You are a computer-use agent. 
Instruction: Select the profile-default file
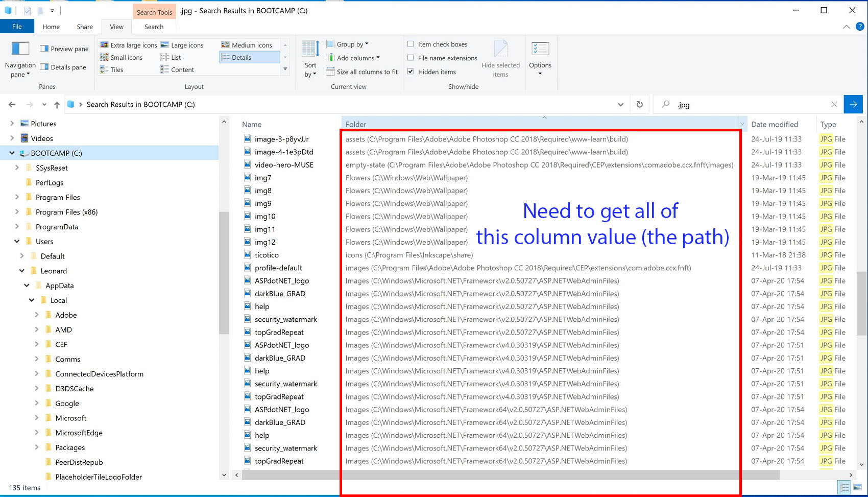pyautogui.click(x=278, y=268)
